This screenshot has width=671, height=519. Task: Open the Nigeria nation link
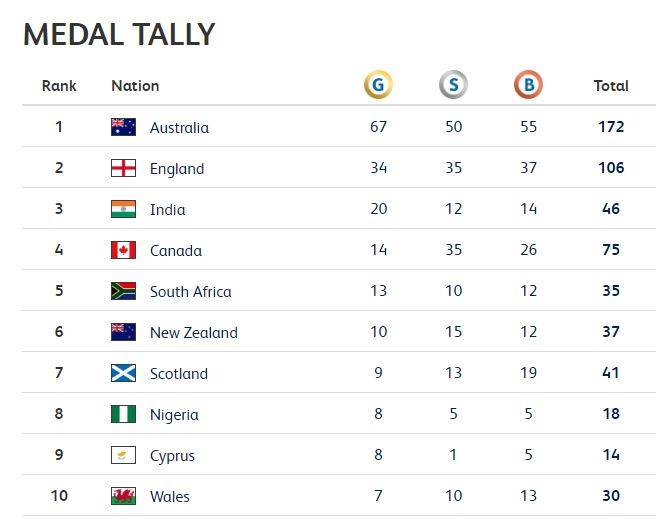(174, 415)
